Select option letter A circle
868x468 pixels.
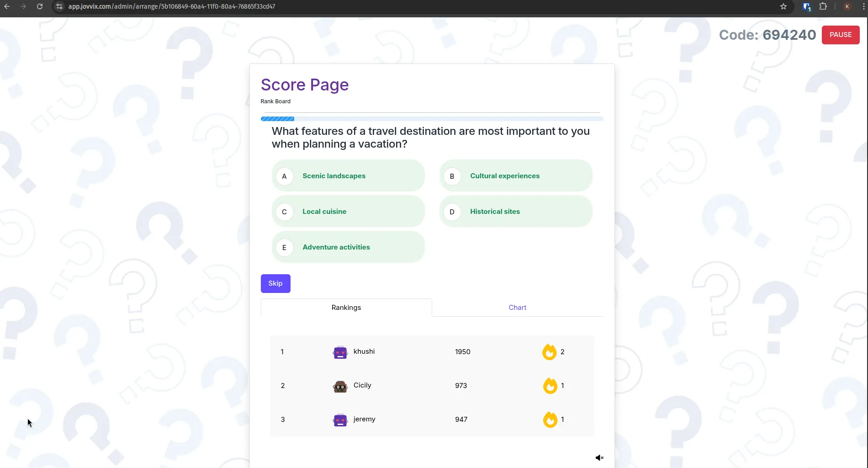(x=284, y=176)
